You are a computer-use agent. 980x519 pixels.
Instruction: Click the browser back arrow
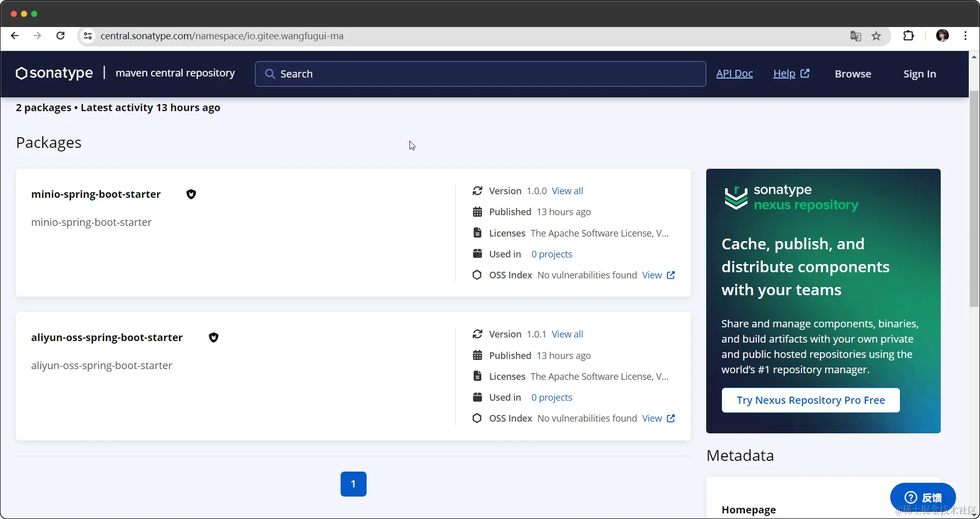coord(15,36)
